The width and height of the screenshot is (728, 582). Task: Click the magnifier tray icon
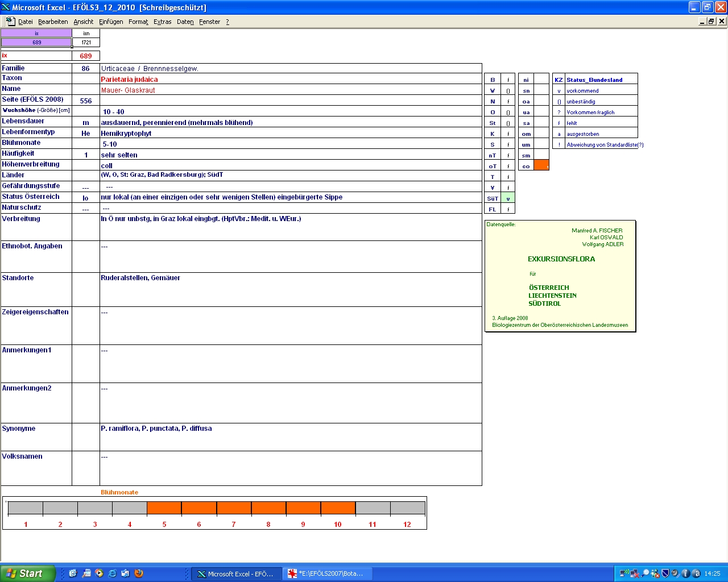[645, 573]
